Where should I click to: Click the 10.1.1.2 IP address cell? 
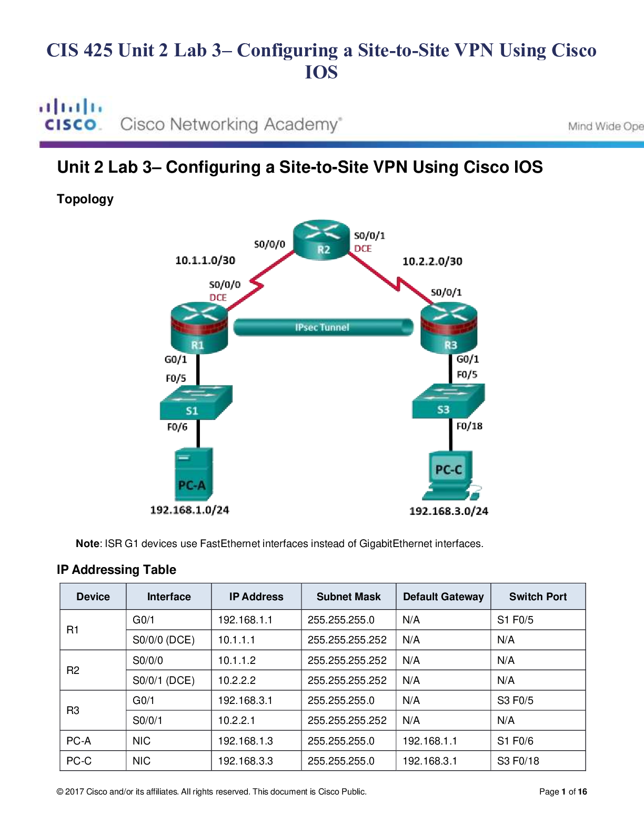click(x=256, y=660)
